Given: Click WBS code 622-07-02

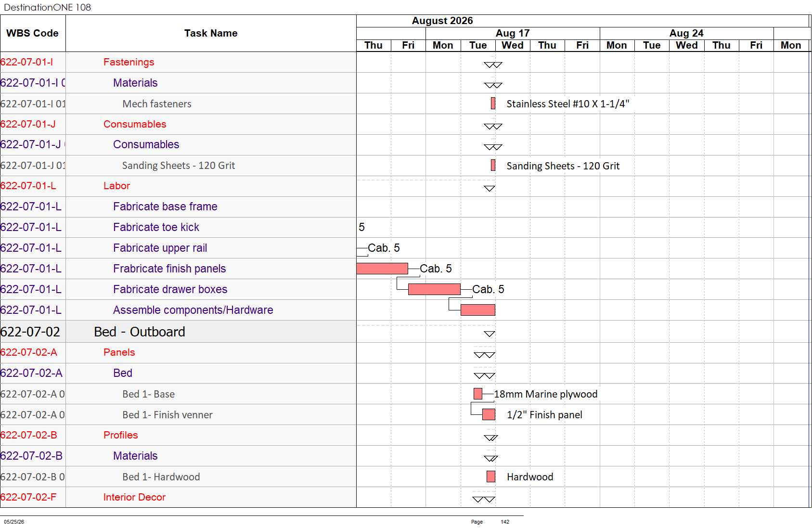Looking at the screenshot, I should (x=30, y=332).
